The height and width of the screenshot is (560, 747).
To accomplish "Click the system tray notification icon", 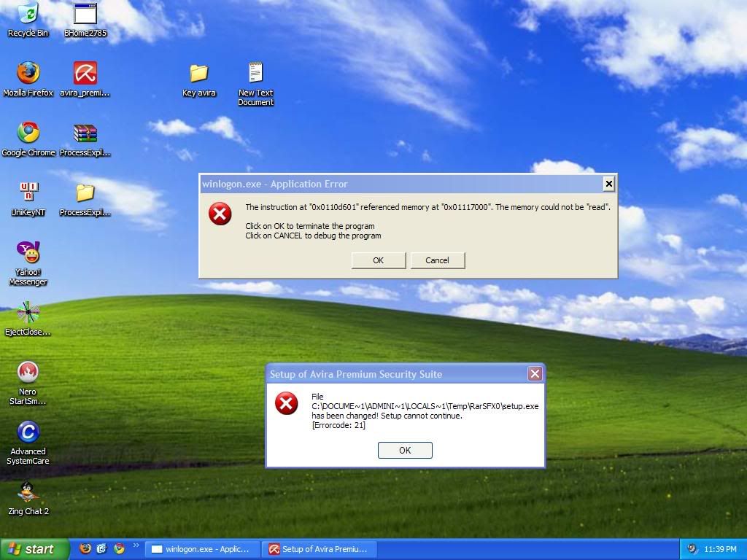I will [x=692, y=548].
